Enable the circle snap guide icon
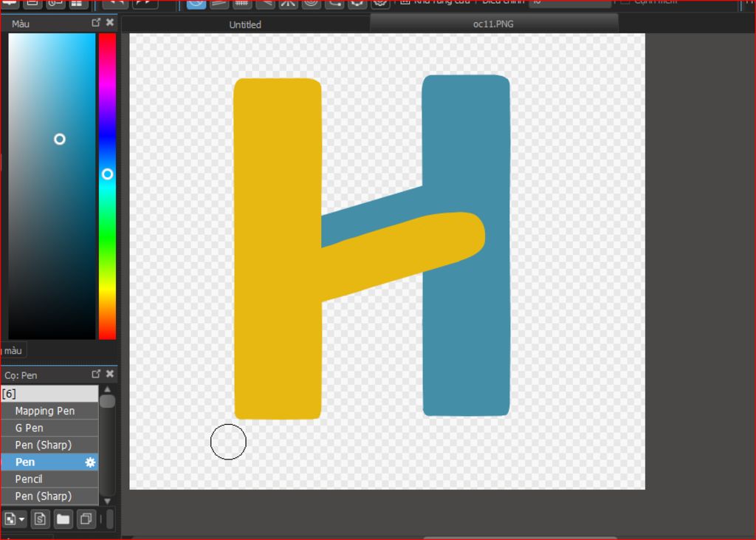 coord(312,4)
